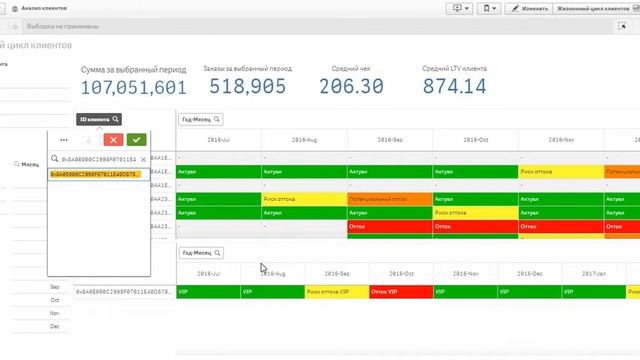The height and width of the screenshot is (360, 640).
Task: Select Nov in the month list
Action: 55,313
